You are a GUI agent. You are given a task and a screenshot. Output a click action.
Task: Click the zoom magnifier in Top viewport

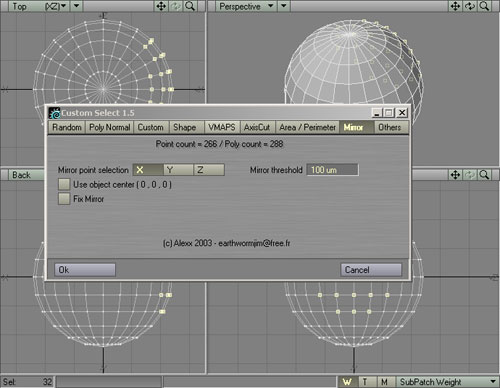[x=190, y=6]
